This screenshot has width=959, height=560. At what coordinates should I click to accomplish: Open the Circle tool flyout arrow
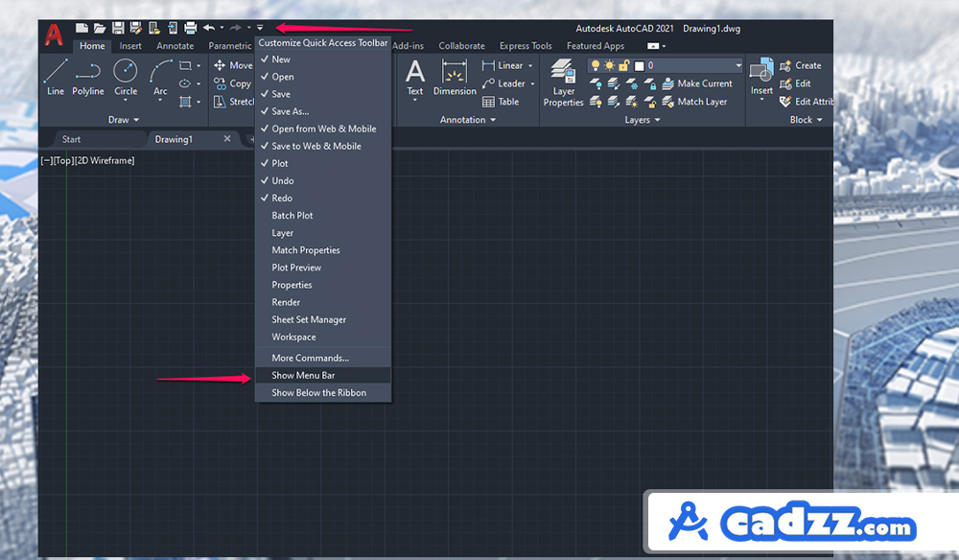pyautogui.click(x=126, y=101)
